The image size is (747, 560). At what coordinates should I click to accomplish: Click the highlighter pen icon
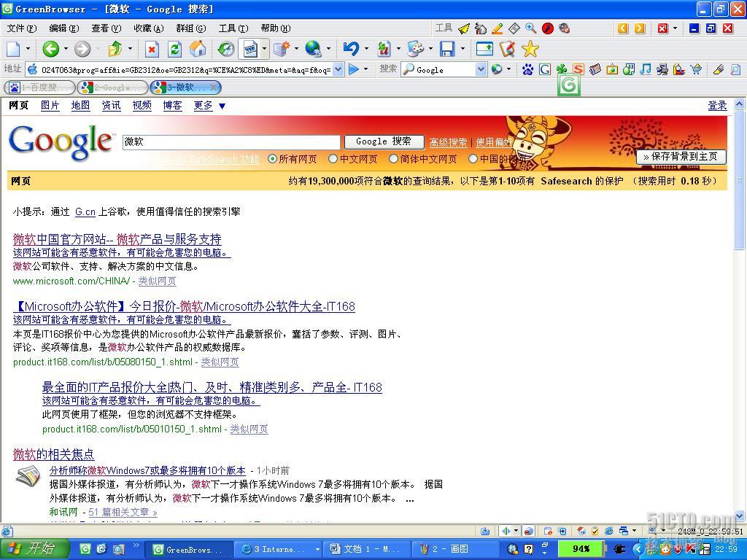click(719, 70)
